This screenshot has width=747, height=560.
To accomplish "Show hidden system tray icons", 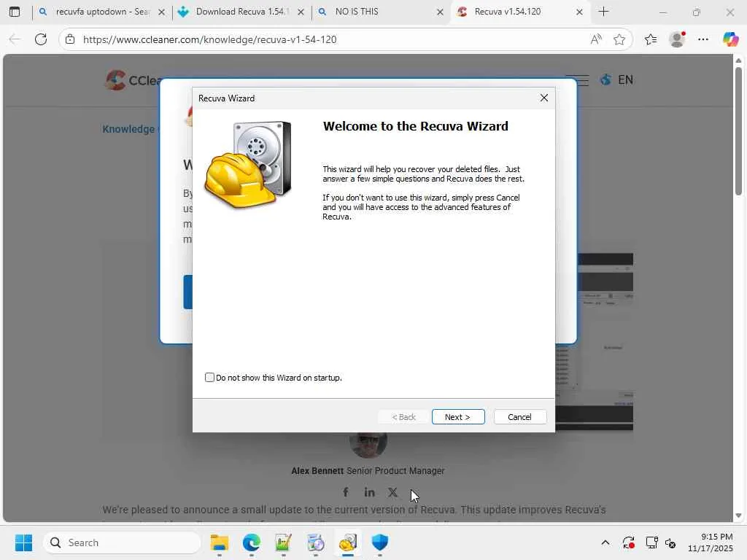I will point(605,542).
